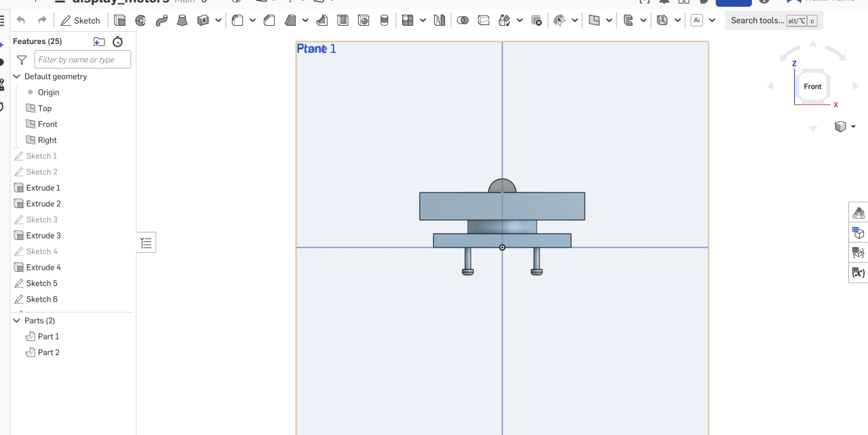
Task: Select Extrude 3 in the feature tree
Action: [43, 235]
